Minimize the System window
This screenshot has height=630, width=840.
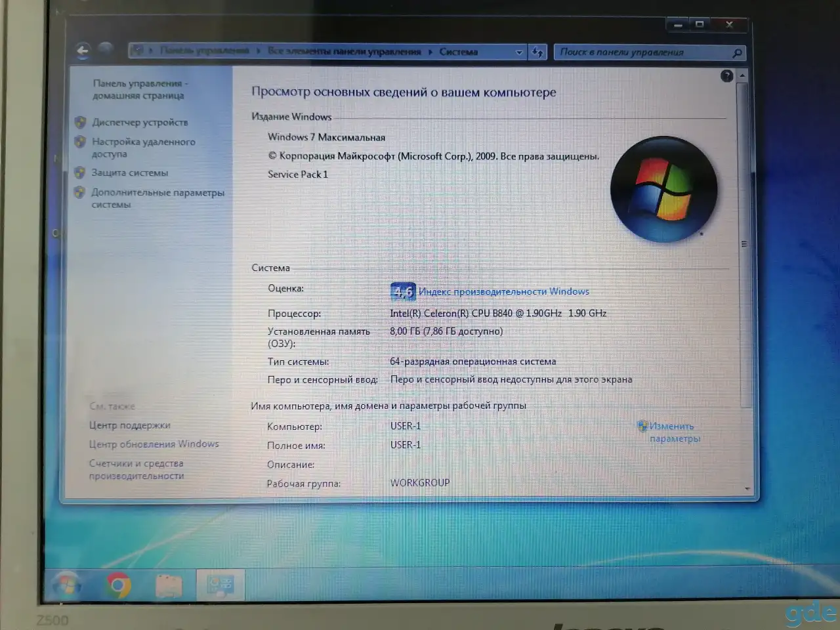[x=678, y=25]
